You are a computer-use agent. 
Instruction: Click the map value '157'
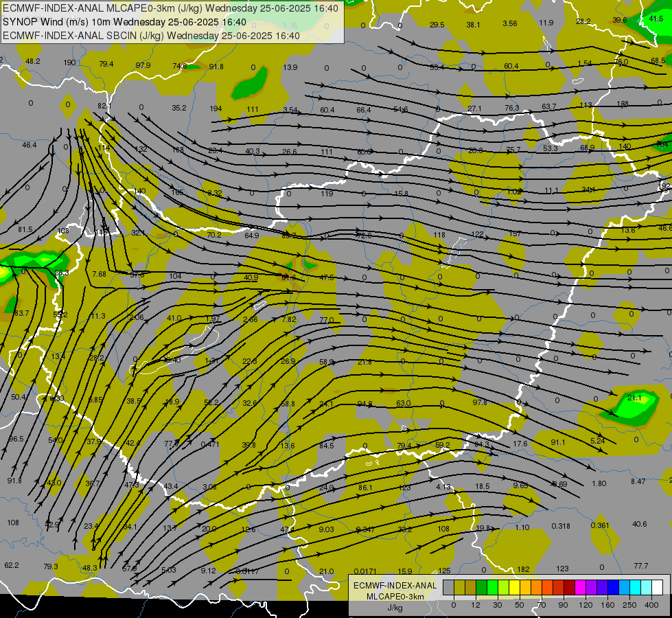point(515,233)
